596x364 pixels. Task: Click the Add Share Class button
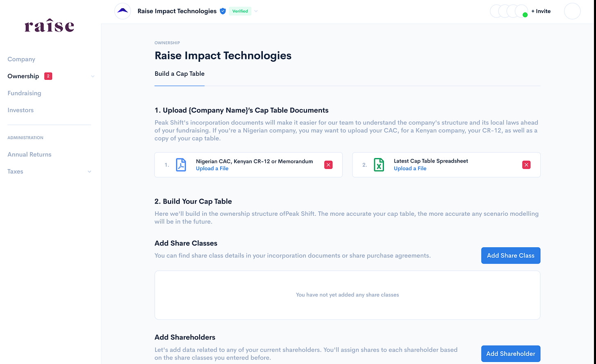click(x=510, y=255)
